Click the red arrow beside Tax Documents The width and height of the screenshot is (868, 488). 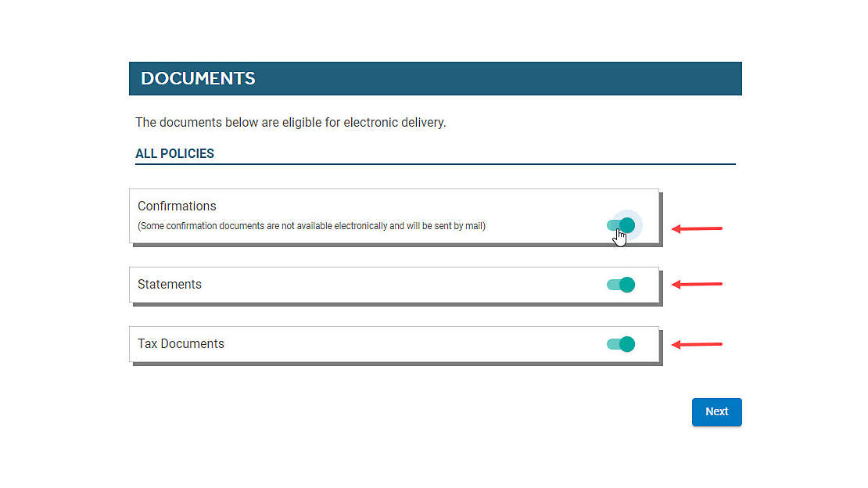[x=697, y=344]
